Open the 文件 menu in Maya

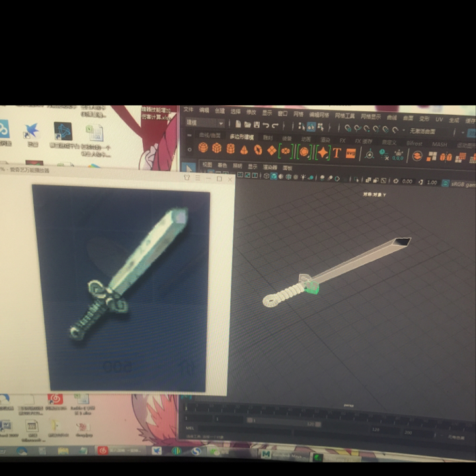[x=188, y=109]
